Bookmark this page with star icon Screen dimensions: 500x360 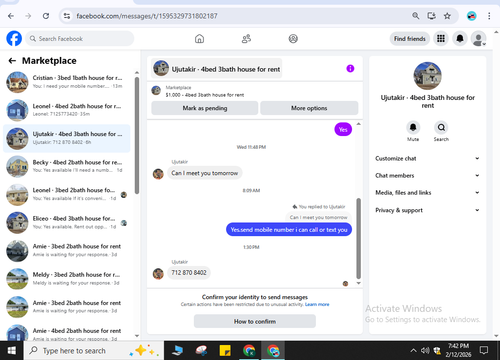(447, 16)
